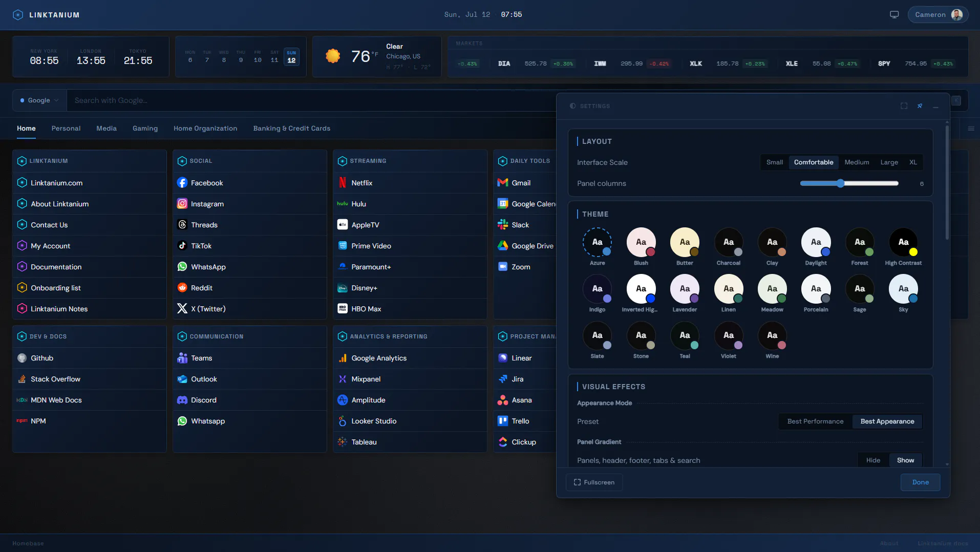Image resolution: width=980 pixels, height=552 pixels.
Task: Click the Discord icon
Action: pos(182,400)
